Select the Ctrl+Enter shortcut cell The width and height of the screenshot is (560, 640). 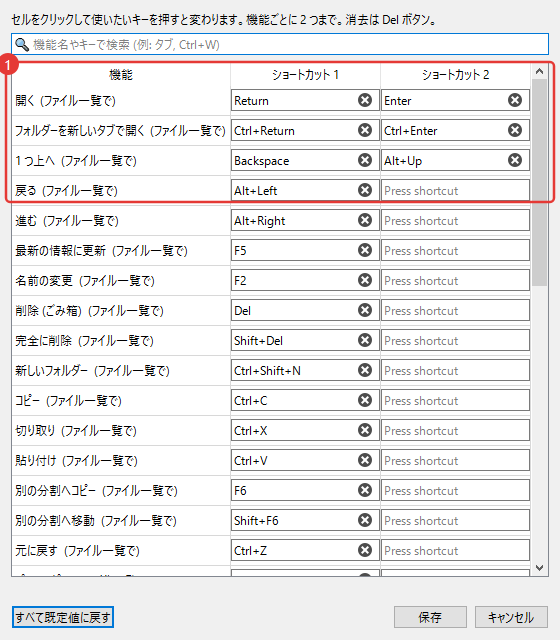455,130
